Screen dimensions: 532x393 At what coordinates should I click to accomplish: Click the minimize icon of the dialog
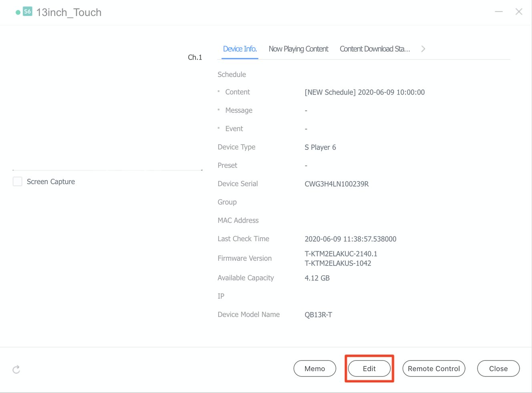point(499,12)
